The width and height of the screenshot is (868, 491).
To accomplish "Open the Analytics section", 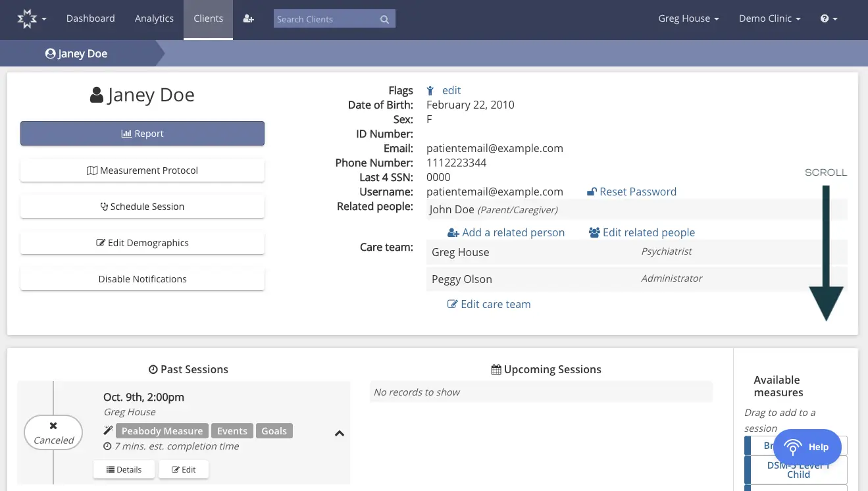I will [154, 18].
